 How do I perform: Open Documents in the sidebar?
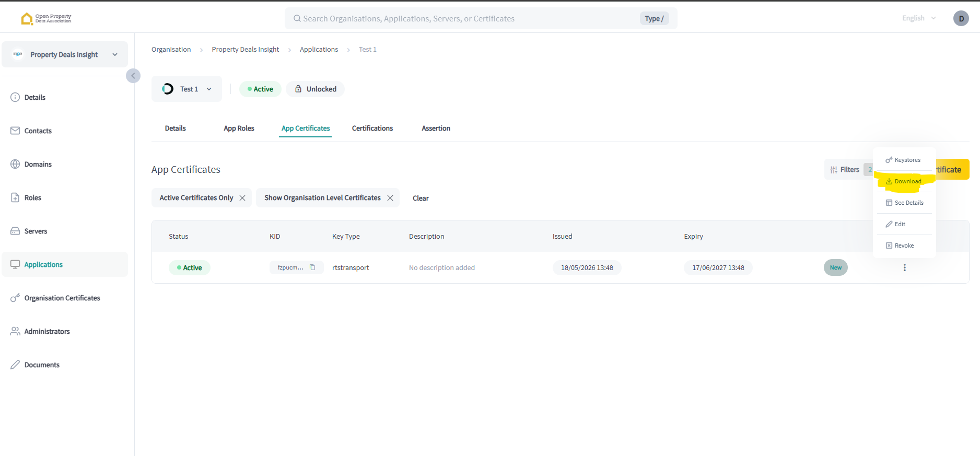coord(65,365)
